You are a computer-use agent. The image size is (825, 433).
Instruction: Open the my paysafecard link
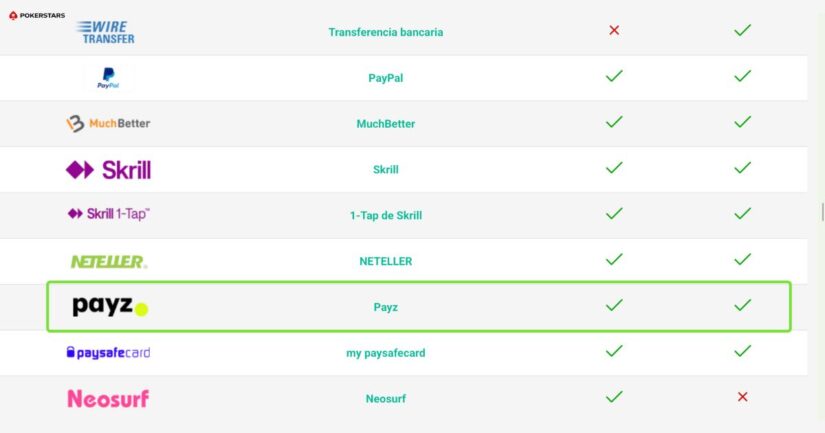pyautogui.click(x=385, y=352)
